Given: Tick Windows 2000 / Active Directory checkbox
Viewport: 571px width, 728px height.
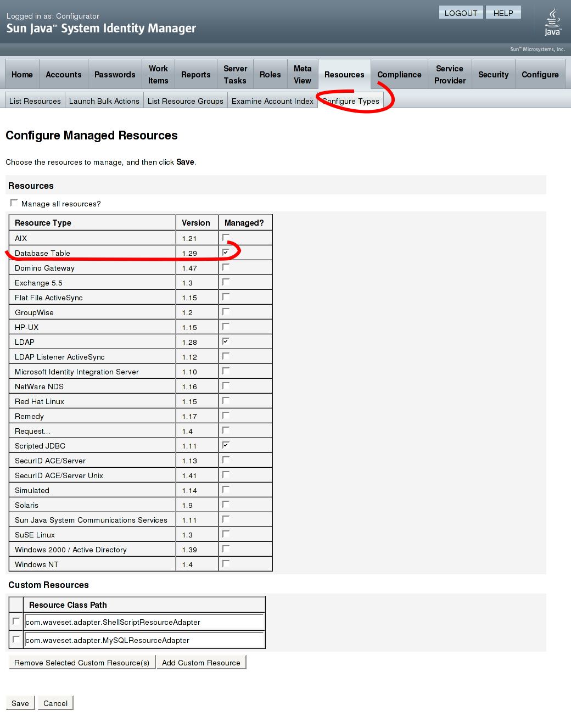Looking at the screenshot, I should pos(226,548).
